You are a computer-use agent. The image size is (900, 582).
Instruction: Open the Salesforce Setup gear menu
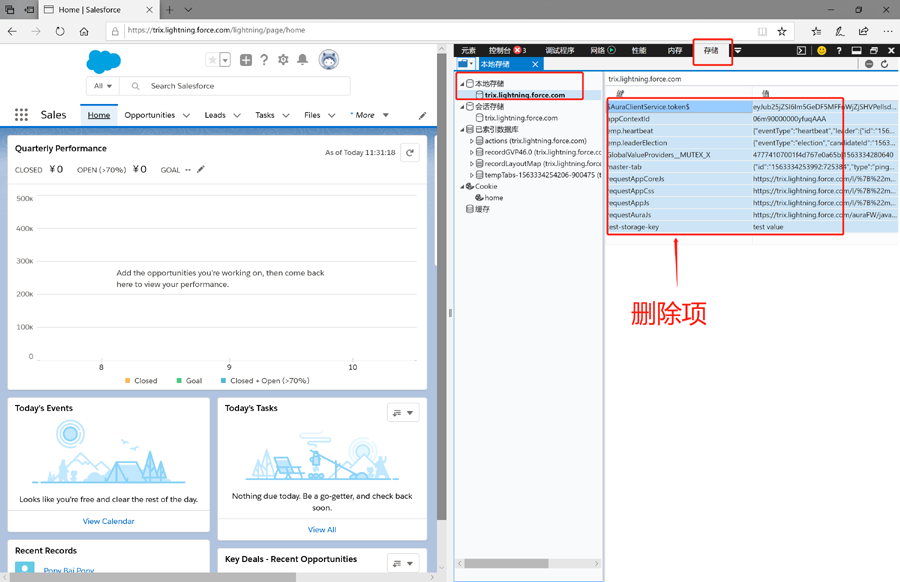[x=283, y=60]
